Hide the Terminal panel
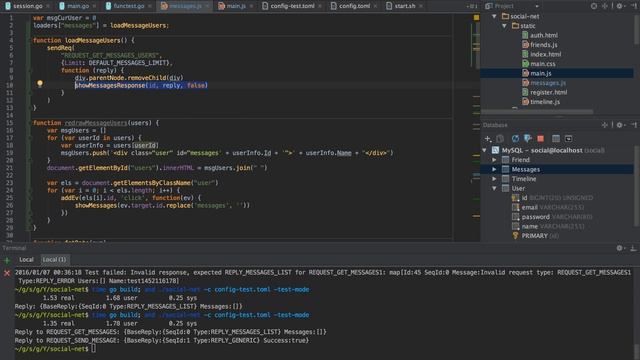Screen dimensions: 640x360 pyautogui.click(x=633, y=248)
